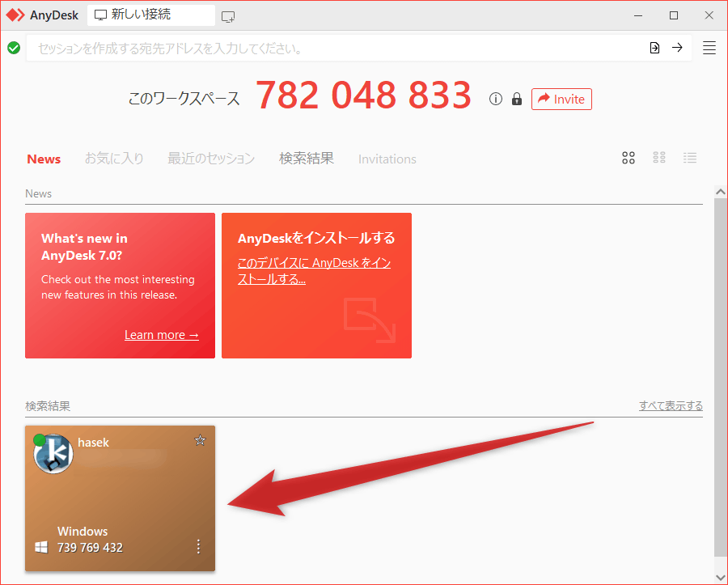Image resolution: width=728 pixels, height=585 pixels.
Task: Follow the Learn more link
Action: pos(162,335)
